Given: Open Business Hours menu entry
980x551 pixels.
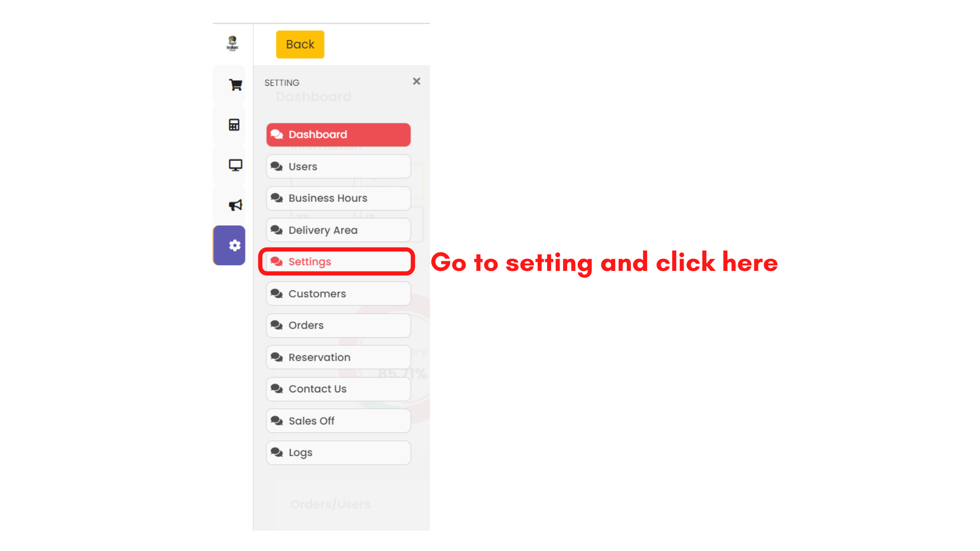Looking at the screenshot, I should [338, 198].
